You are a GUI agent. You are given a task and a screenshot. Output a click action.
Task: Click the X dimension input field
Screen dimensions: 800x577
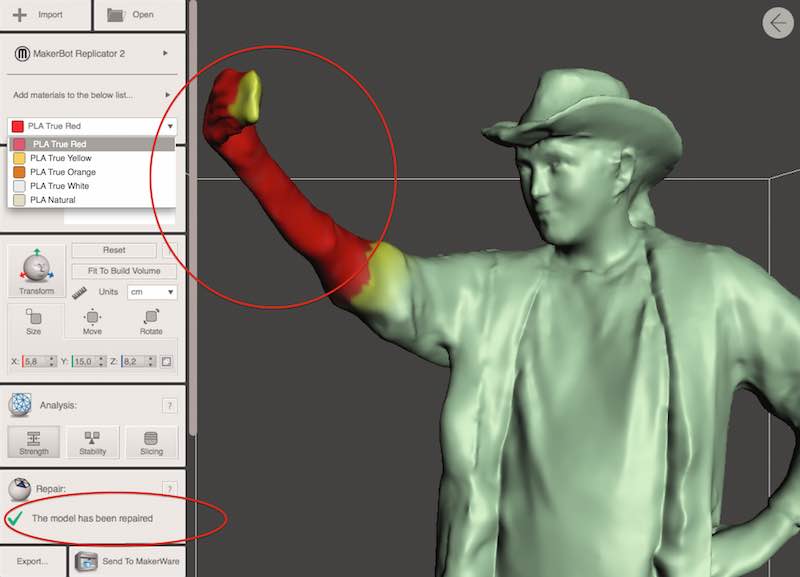pyautogui.click(x=37, y=362)
